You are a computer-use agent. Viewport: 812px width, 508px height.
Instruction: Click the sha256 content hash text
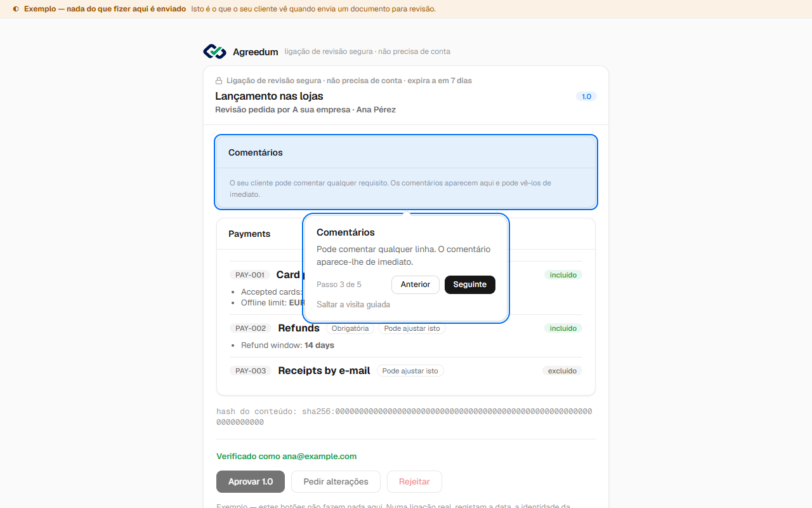coord(404,417)
